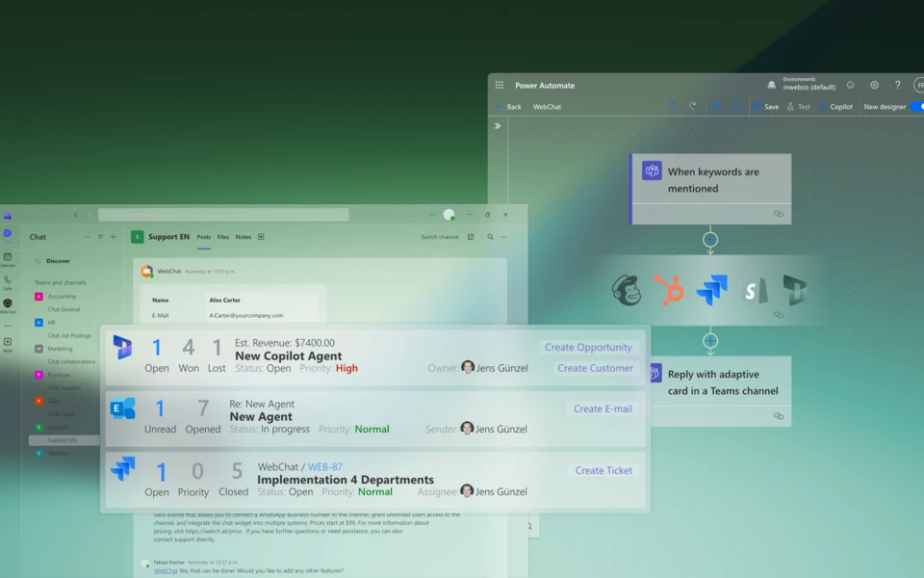Open Copilot in Power Automate
Viewport: 924px width, 578px height.
click(835, 106)
